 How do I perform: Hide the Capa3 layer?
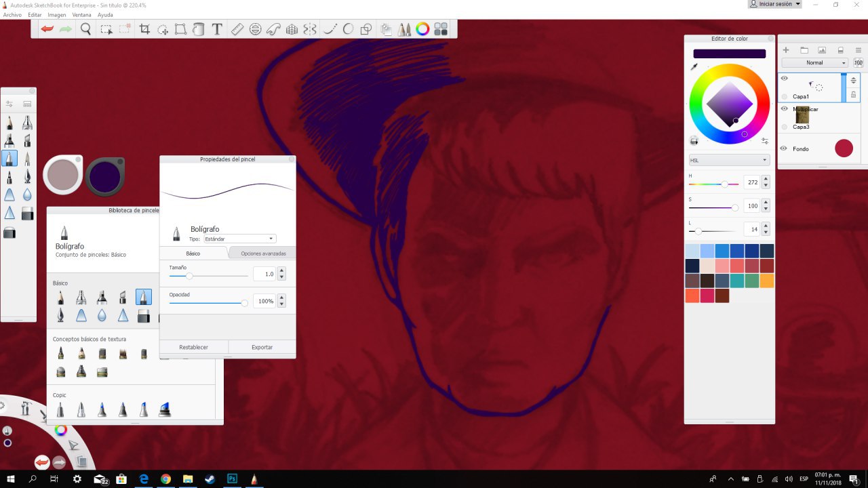784,108
